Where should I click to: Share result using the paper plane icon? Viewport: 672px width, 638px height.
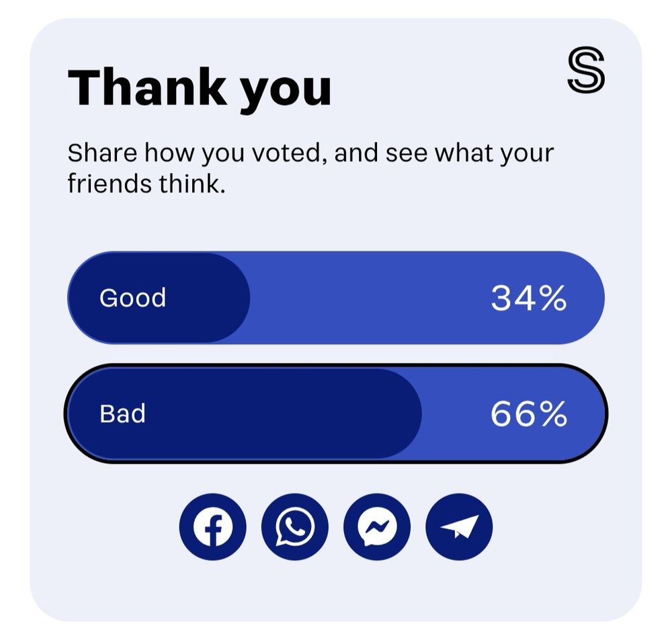(459, 526)
